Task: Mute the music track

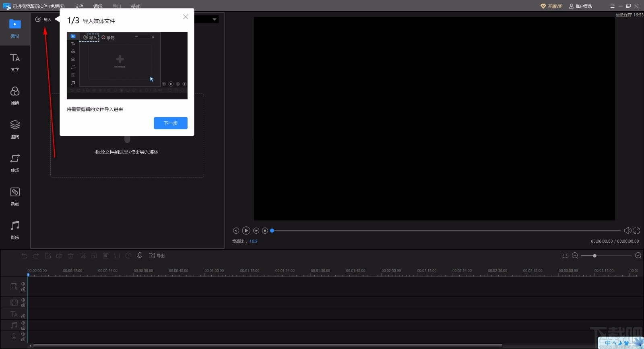Action: click(23, 323)
